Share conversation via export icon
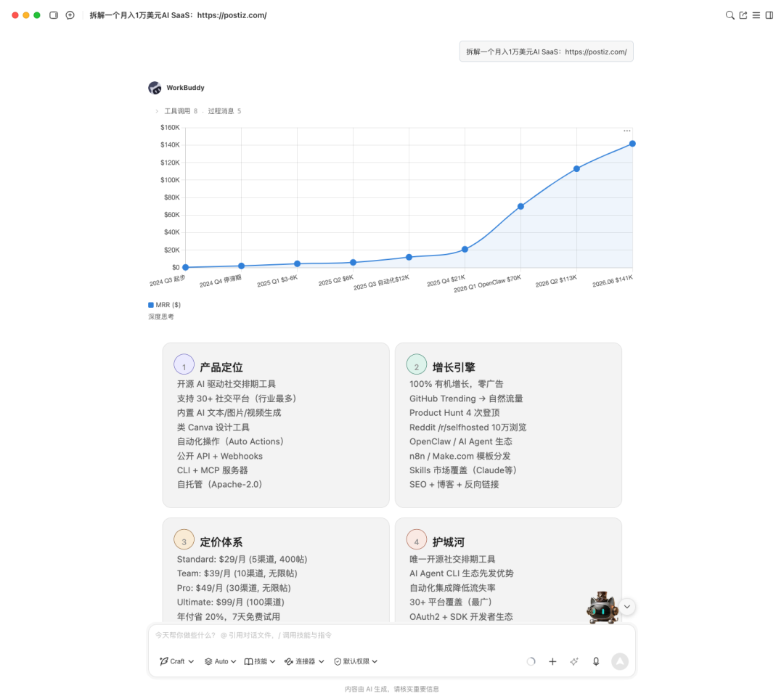 tap(743, 15)
